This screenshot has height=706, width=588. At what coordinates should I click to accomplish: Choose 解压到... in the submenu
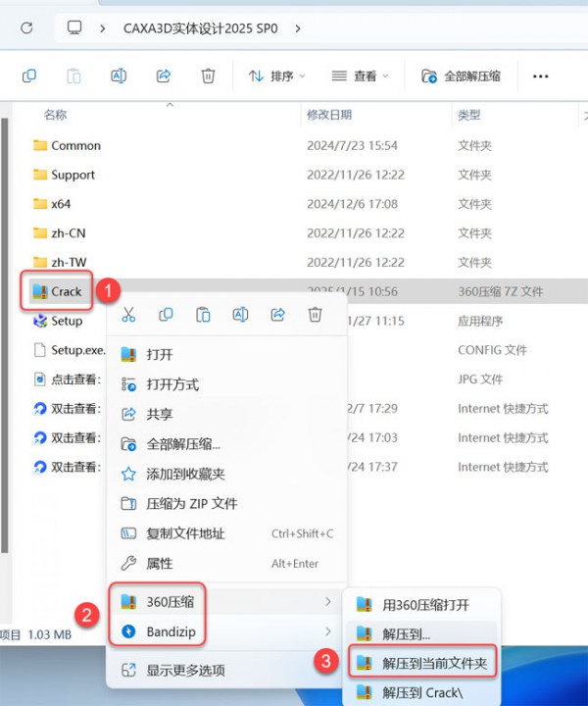click(422, 634)
